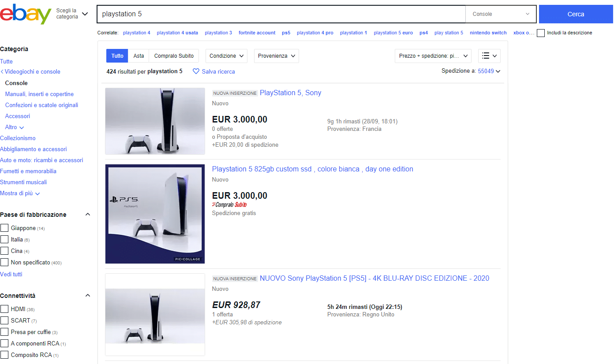Click Salva ricerca link
This screenshot has width=614, height=364.
(218, 71)
